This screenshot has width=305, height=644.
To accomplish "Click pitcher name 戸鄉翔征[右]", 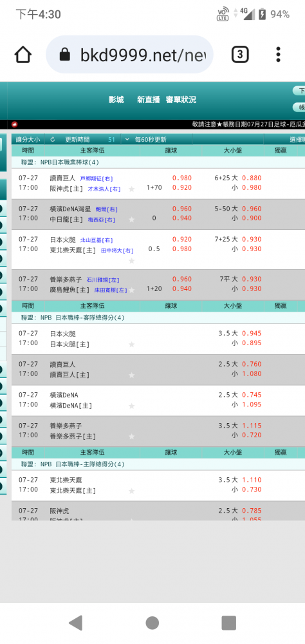I will pyautogui.click(x=96, y=178).
